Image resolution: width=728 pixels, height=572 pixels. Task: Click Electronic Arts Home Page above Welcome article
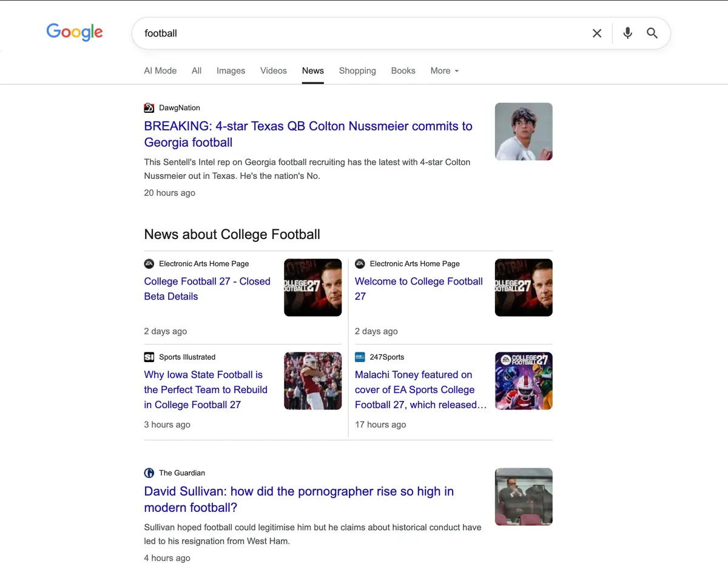click(415, 264)
